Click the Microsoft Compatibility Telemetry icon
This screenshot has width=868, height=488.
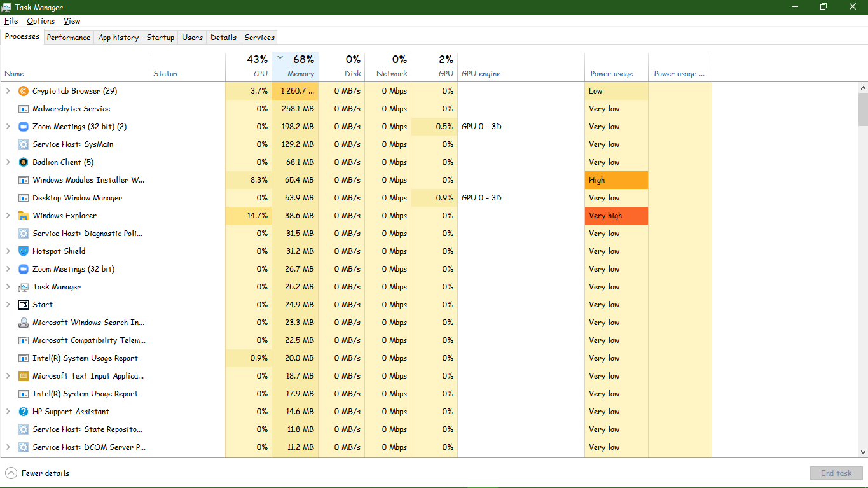click(x=24, y=340)
